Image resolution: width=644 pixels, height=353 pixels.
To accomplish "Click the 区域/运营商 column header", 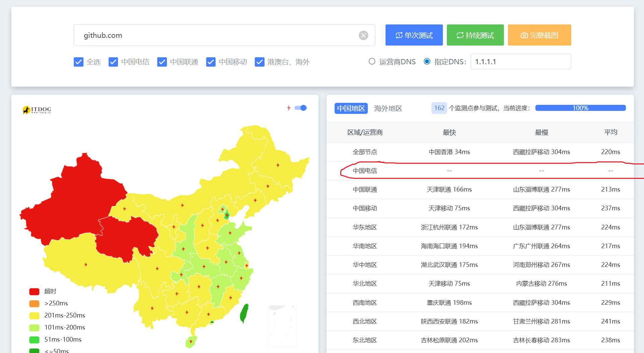I will 365,132.
